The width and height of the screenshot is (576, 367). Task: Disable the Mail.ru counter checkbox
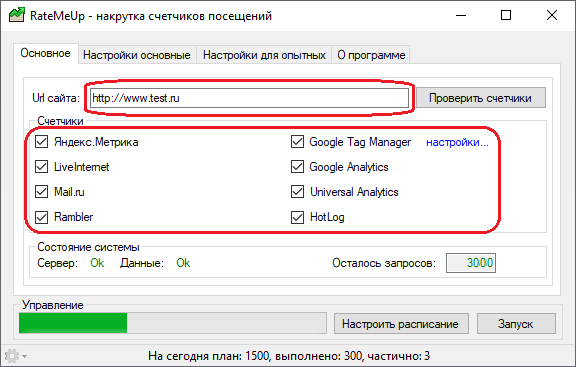(41, 192)
